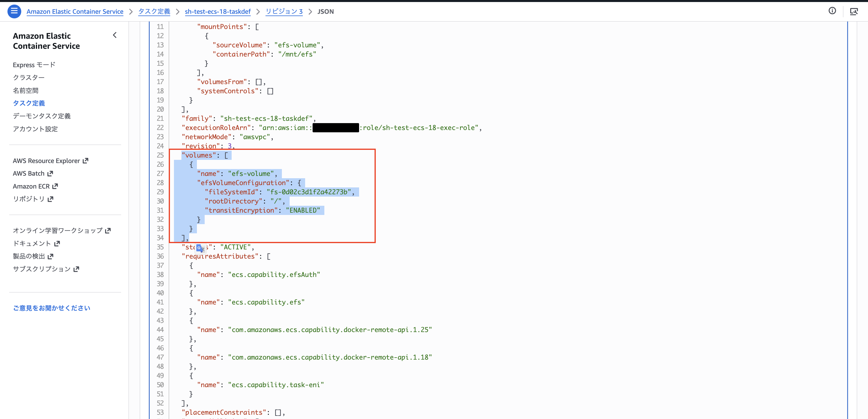The width and height of the screenshot is (868, 419).
Task: Click "family" key on line 21
Action: tap(197, 119)
